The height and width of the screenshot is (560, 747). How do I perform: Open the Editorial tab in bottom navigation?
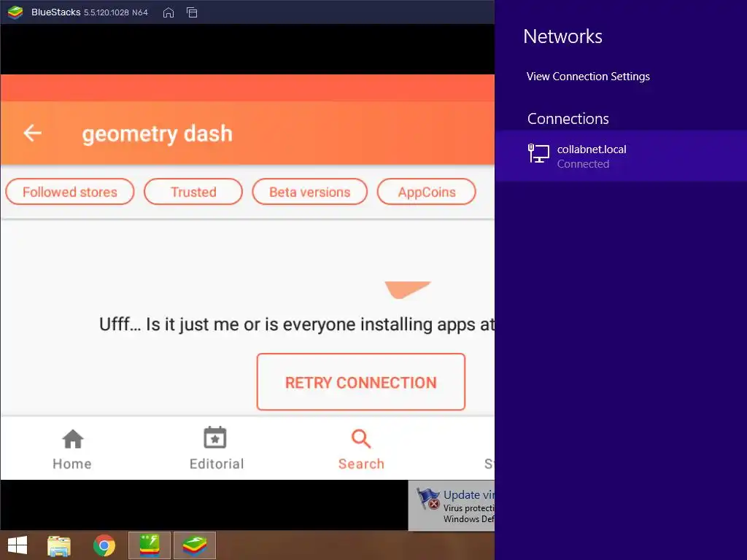[216, 449]
